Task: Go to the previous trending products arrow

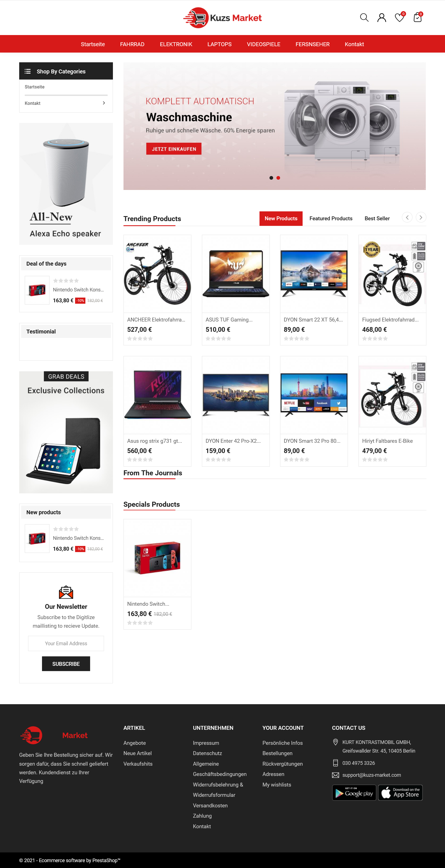Action: click(407, 217)
